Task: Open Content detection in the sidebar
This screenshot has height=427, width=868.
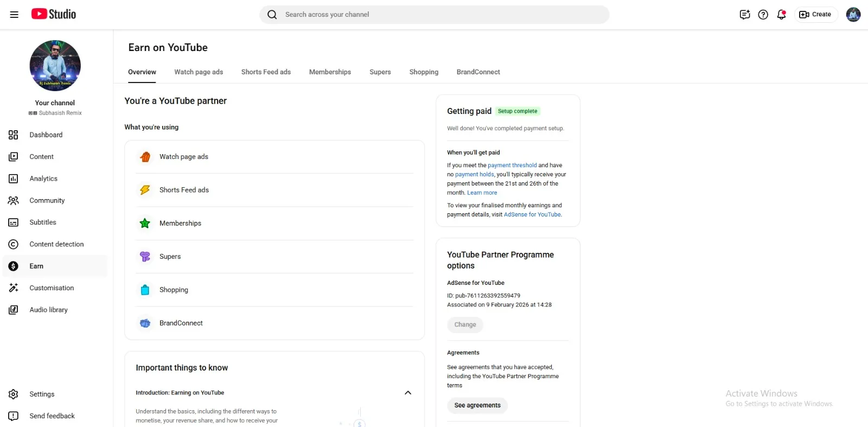Action: (55, 244)
